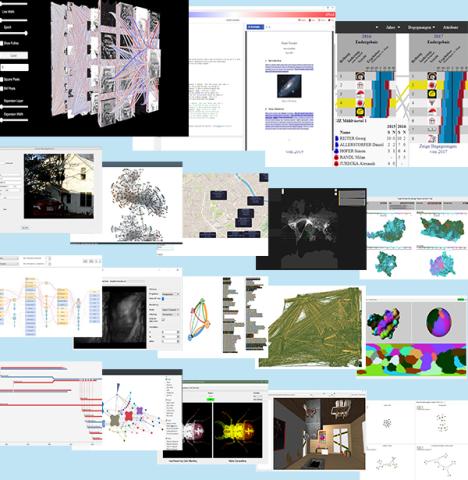Click the 'Zeige Begegnungen von 2017' link
The width and height of the screenshot is (468, 480).
(438, 148)
